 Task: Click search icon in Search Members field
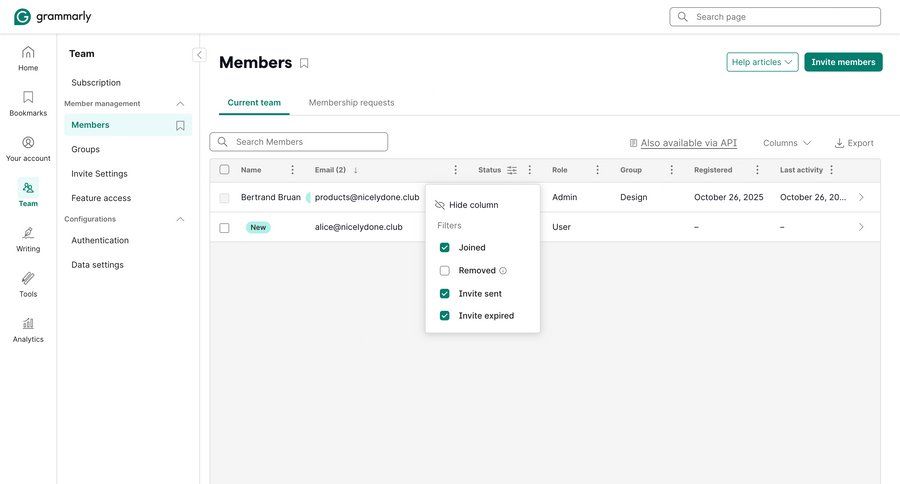click(x=223, y=142)
